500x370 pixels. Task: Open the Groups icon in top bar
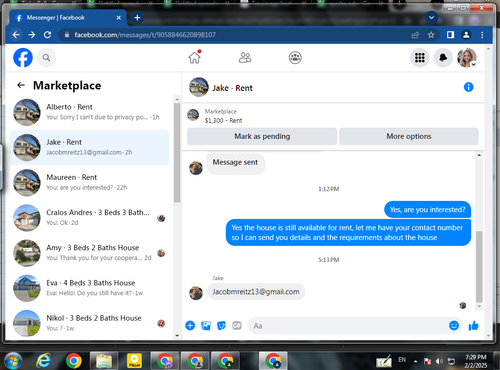(295, 58)
